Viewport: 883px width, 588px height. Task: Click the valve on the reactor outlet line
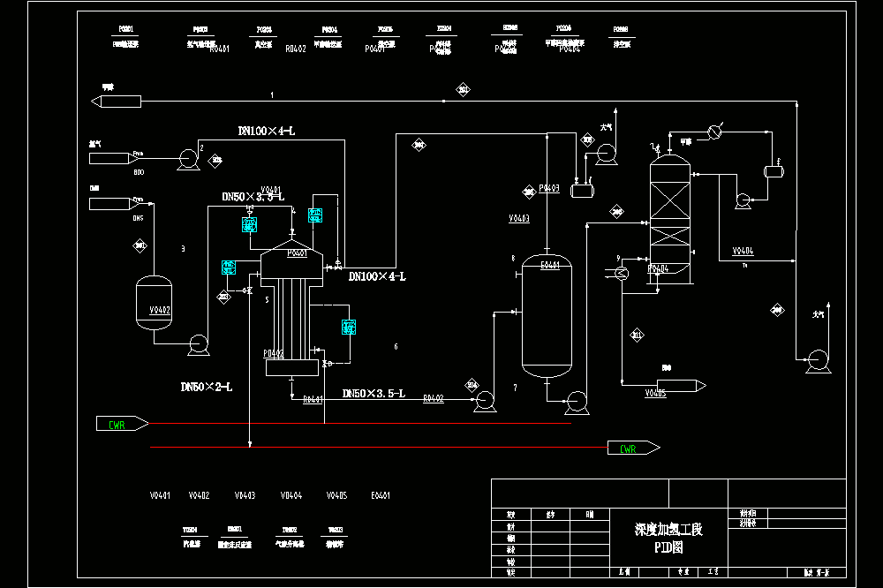pyautogui.click(x=338, y=265)
